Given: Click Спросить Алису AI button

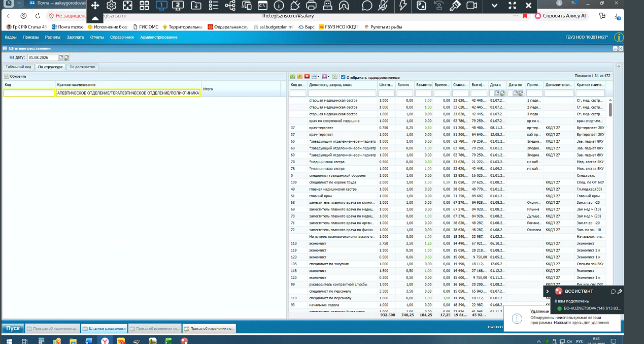Looking at the screenshot, I should pos(561,16).
